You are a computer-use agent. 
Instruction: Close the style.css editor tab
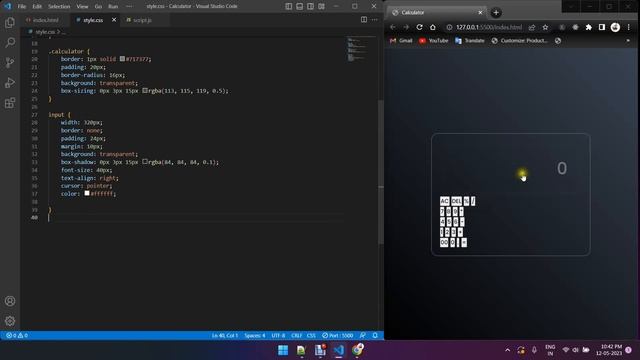coord(114,20)
